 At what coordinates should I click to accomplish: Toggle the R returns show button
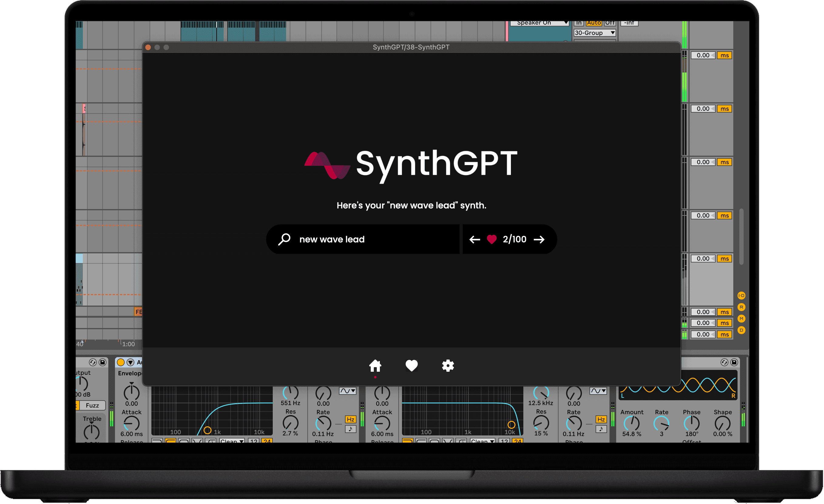(741, 307)
